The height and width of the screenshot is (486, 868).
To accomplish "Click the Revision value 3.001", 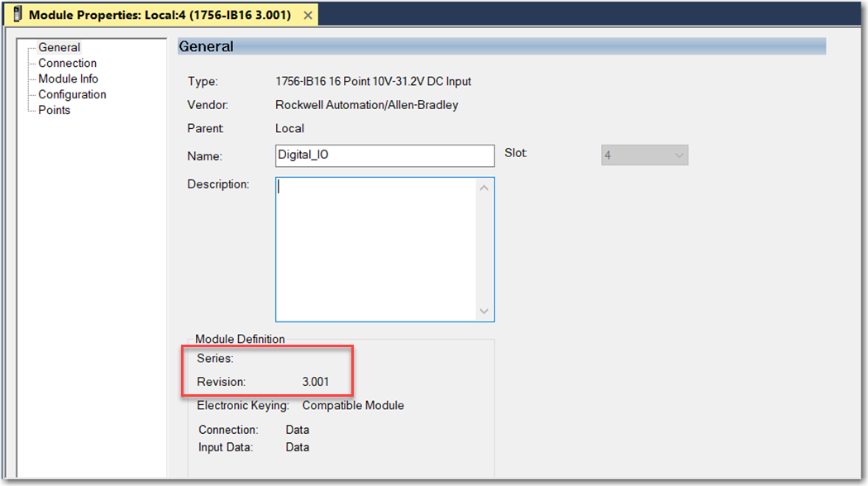I will pyautogui.click(x=316, y=382).
